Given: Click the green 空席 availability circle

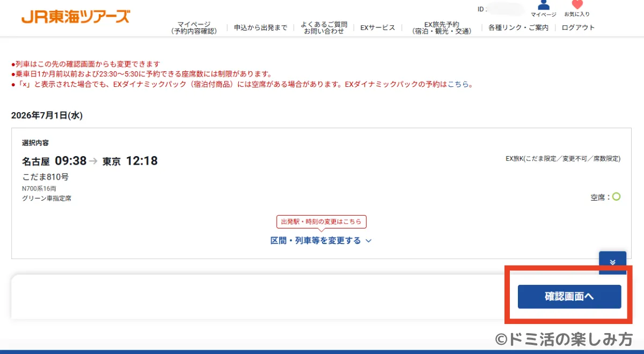Looking at the screenshot, I should [x=616, y=197].
